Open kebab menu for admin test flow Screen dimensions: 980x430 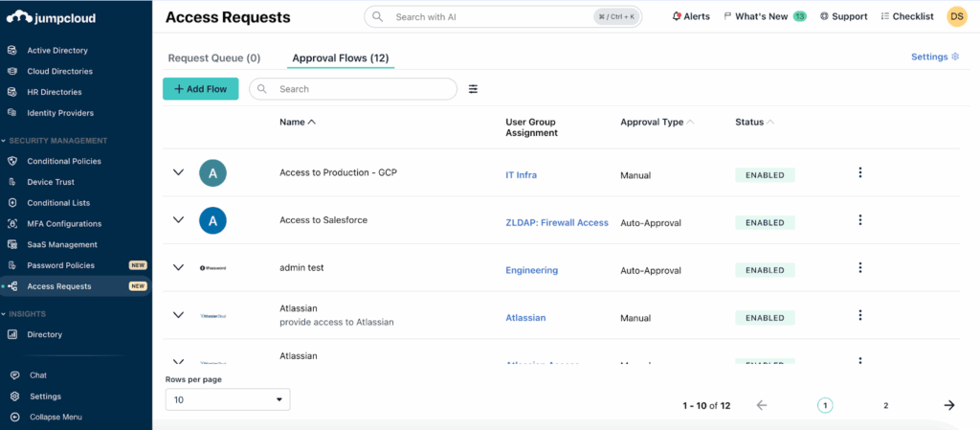859,268
